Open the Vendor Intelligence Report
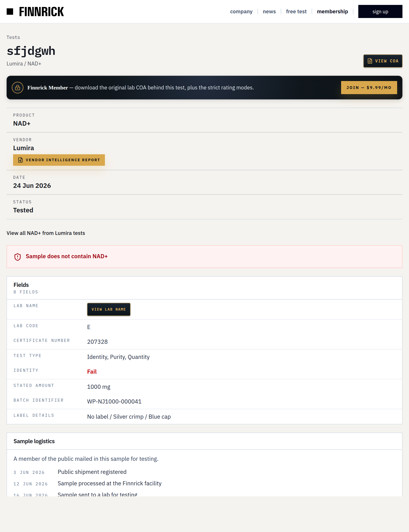 click(59, 160)
